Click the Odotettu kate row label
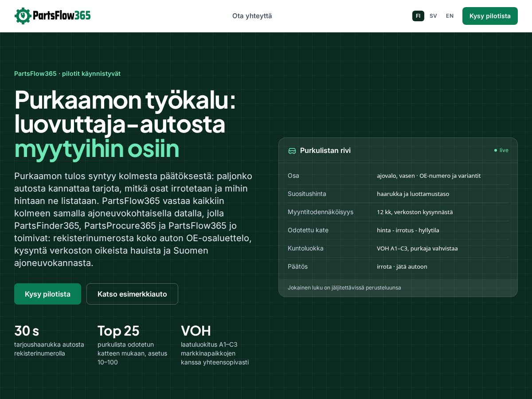 pos(308,230)
